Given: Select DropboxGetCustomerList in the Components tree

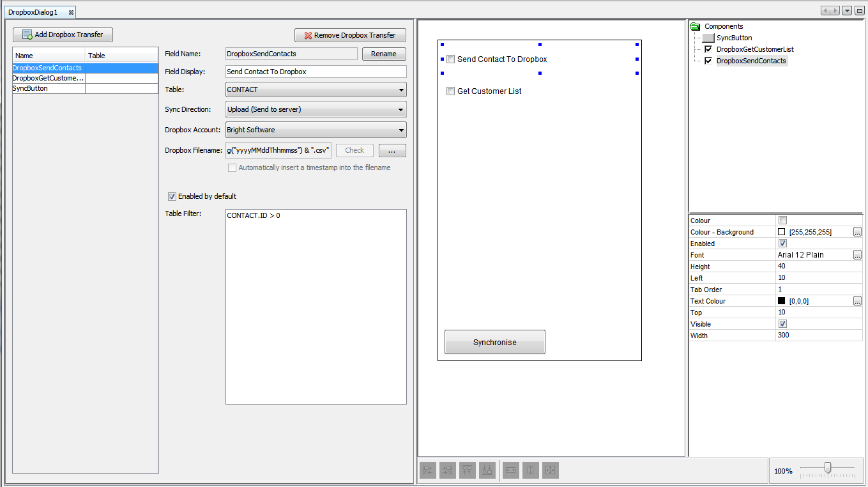Looking at the screenshot, I should click(x=755, y=49).
